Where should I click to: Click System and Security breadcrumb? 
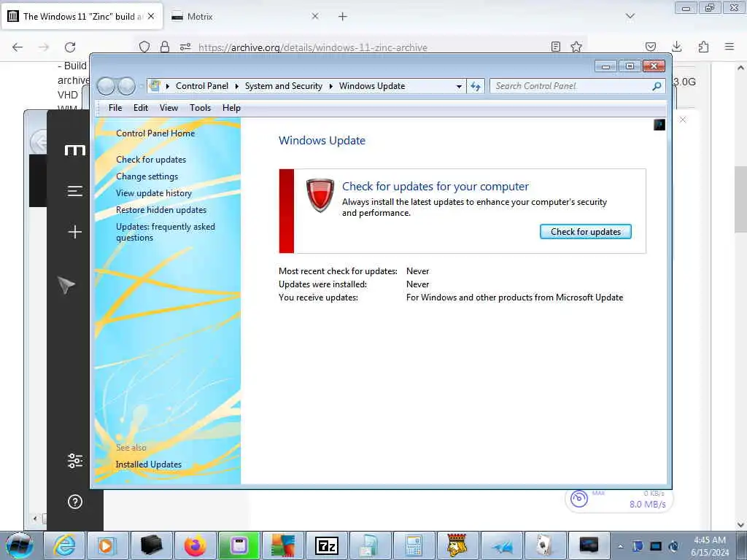[x=284, y=86]
